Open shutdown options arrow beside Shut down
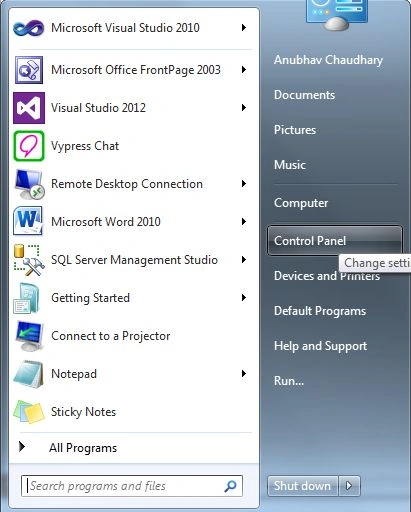The image size is (411, 512). (x=349, y=486)
